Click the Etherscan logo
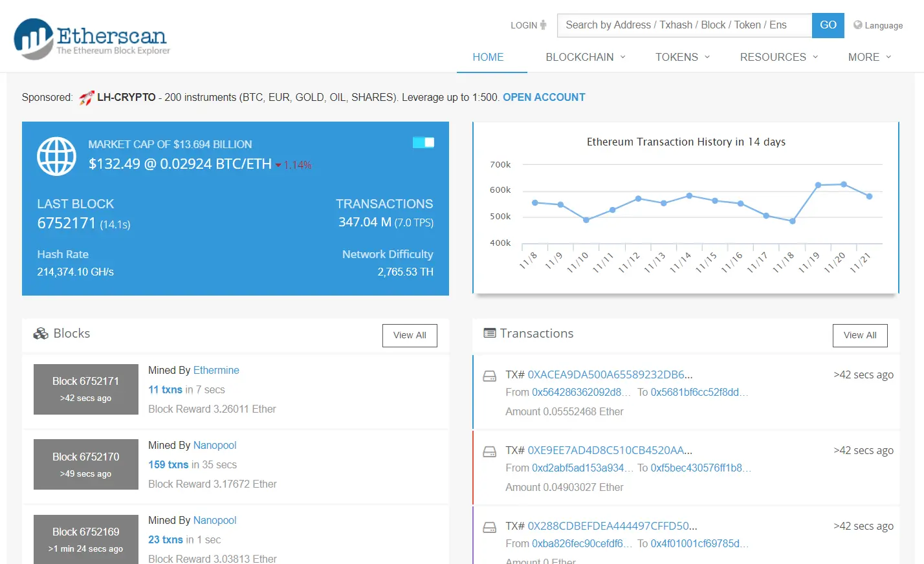Screen dimensions: 924x564 (92, 39)
